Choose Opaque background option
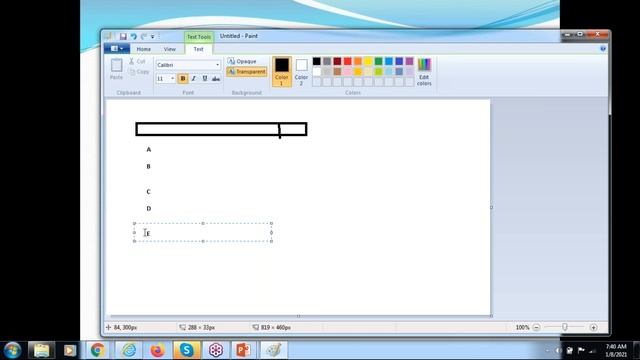 (242, 61)
